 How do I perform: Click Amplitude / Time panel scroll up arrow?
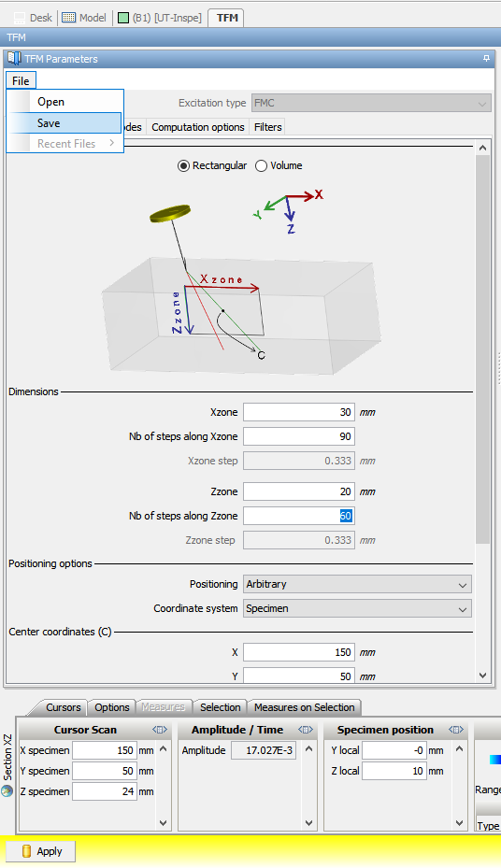point(308,749)
